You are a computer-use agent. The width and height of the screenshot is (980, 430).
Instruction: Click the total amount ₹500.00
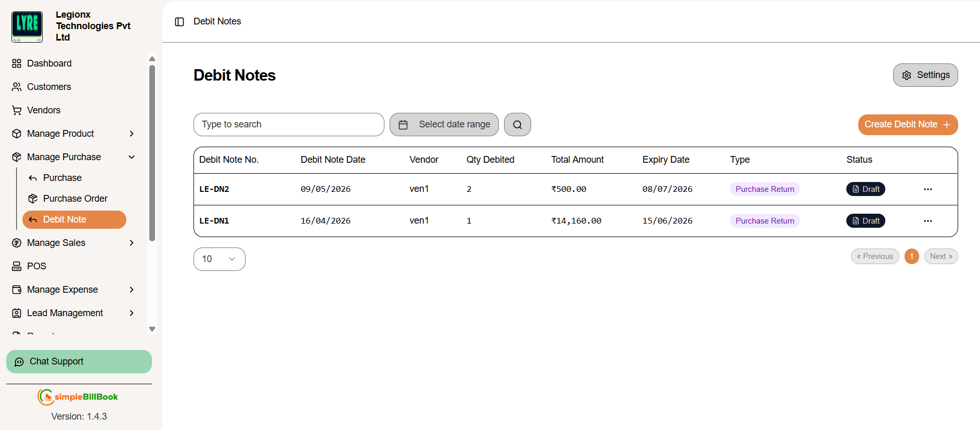pyautogui.click(x=569, y=189)
